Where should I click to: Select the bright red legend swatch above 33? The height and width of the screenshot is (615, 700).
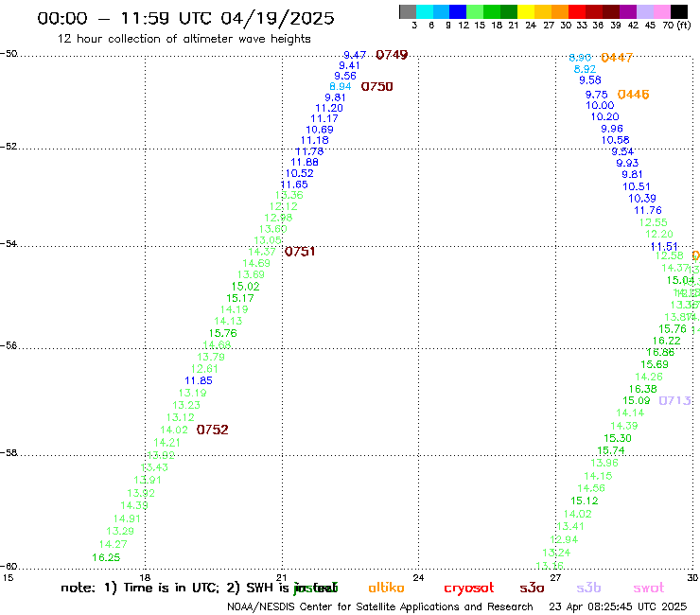coord(577,12)
